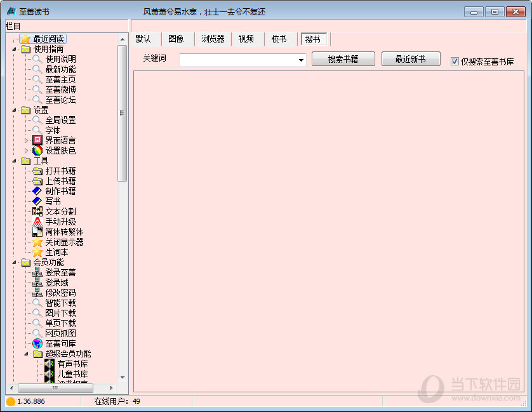Toggle the 仅搜索至善书库 checkbox
This screenshot has width=532, height=412.
click(x=455, y=62)
